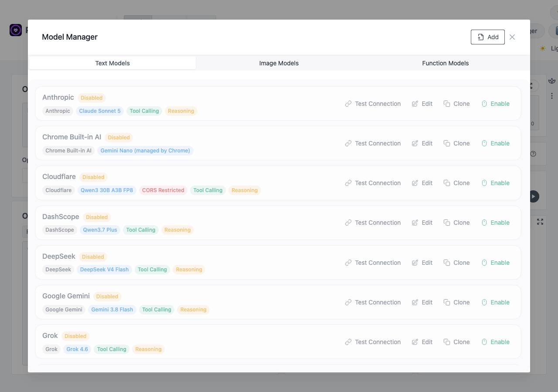Test Connection for the Google Gemini model
This screenshot has height=392, width=558.
[373, 302]
